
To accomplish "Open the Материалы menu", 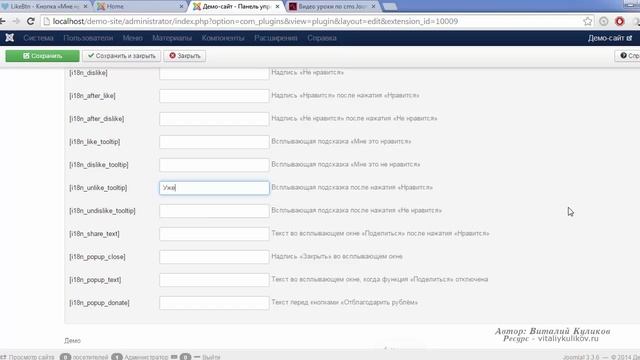I will click(x=172, y=38).
